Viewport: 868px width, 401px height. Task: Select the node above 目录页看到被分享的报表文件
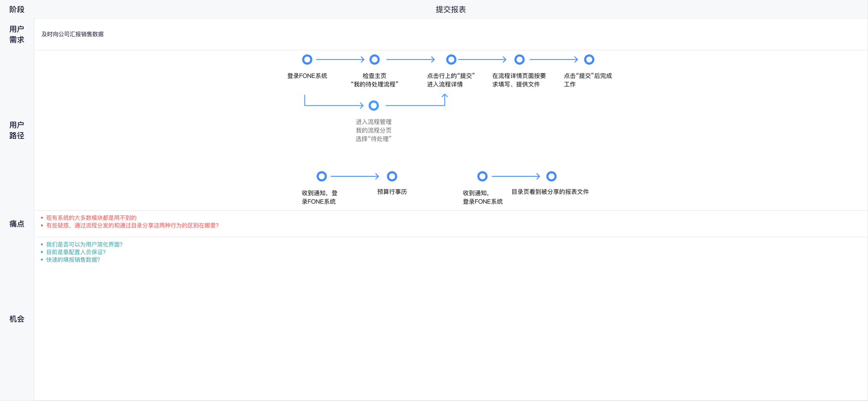[551, 176]
